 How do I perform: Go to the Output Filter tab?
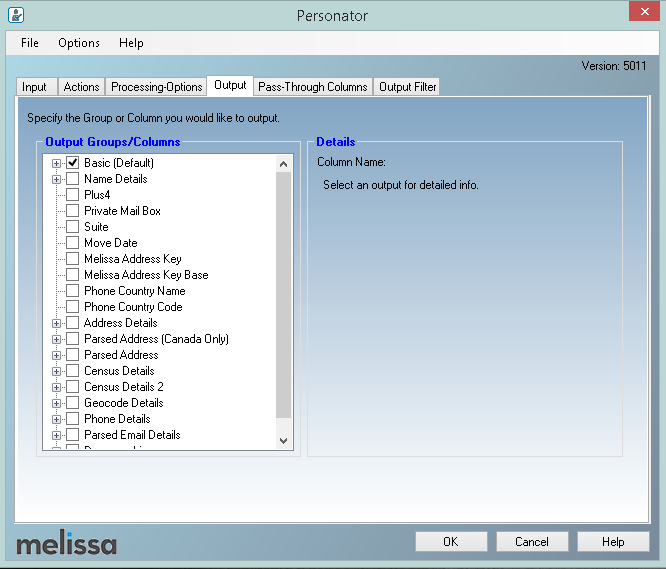point(407,87)
